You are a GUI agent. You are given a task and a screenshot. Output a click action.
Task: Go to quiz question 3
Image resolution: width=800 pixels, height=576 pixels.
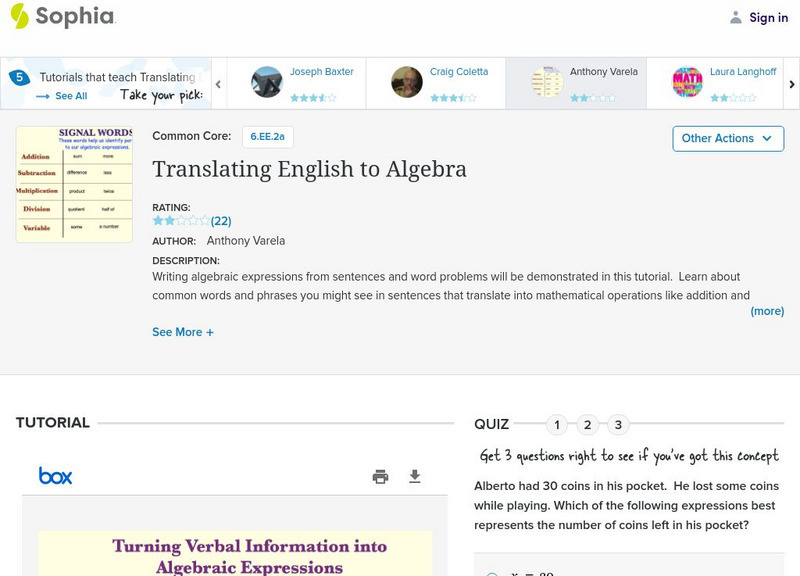click(x=618, y=425)
